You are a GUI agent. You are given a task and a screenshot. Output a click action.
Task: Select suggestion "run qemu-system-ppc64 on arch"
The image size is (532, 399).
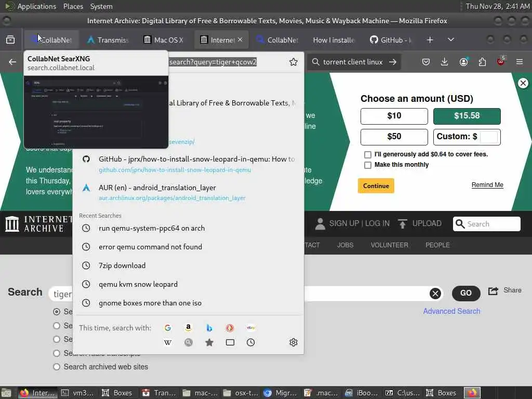click(188, 229)
